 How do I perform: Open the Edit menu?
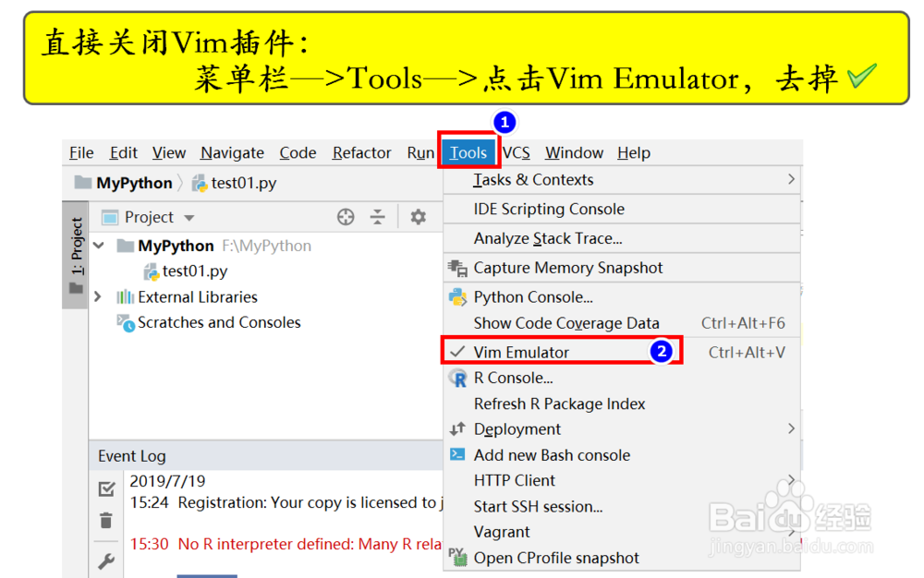pyautogui.click(x=123, y=153)
